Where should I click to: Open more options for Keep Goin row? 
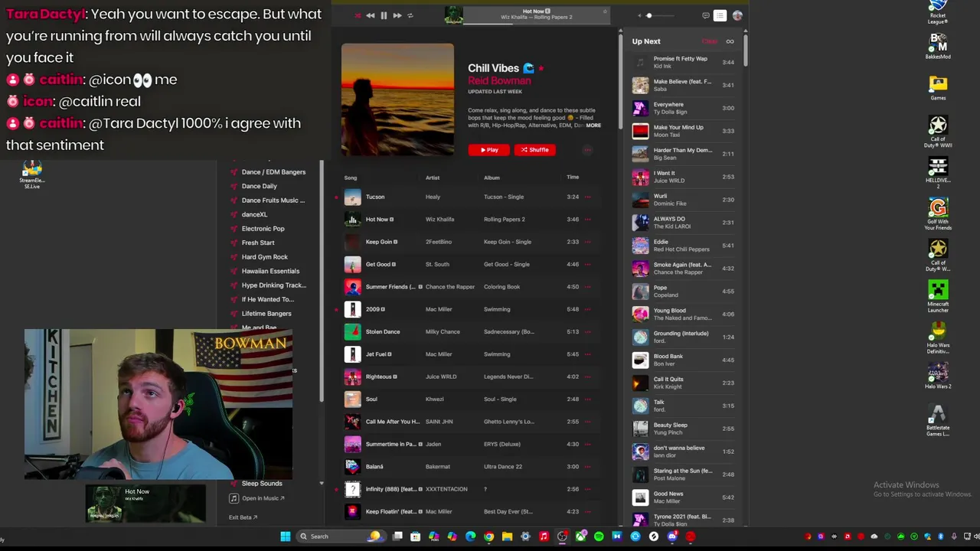click(588, 242)
